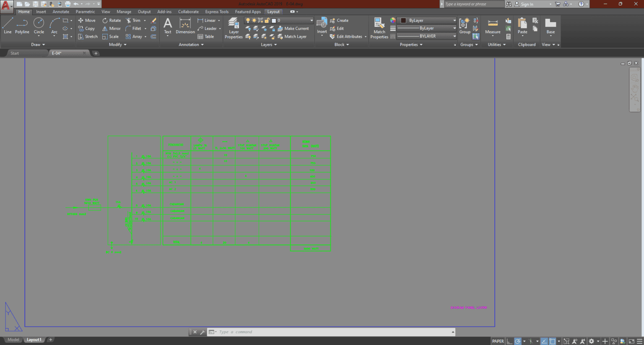Toggle Ortho mode in the status bar

click(509, 341)
